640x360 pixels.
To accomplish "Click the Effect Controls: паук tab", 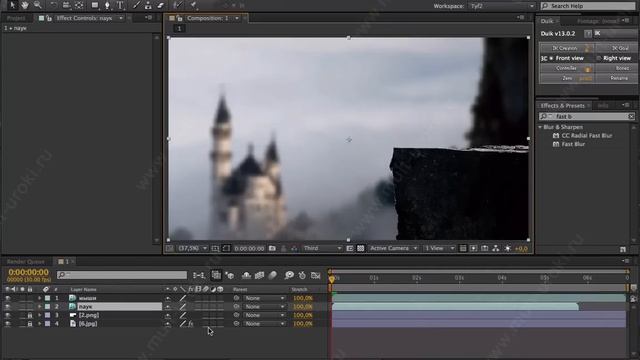I will point(84,18).
